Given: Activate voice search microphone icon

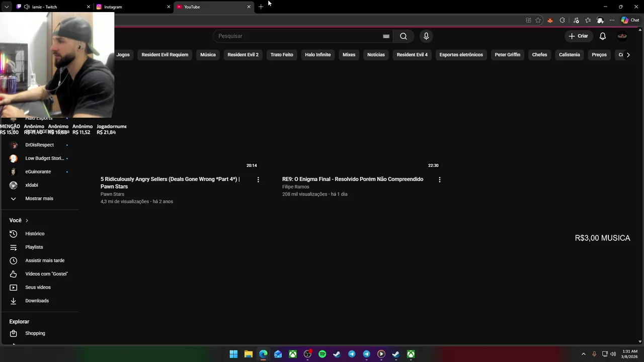Looking at the screenshot, I should (426, 36).
